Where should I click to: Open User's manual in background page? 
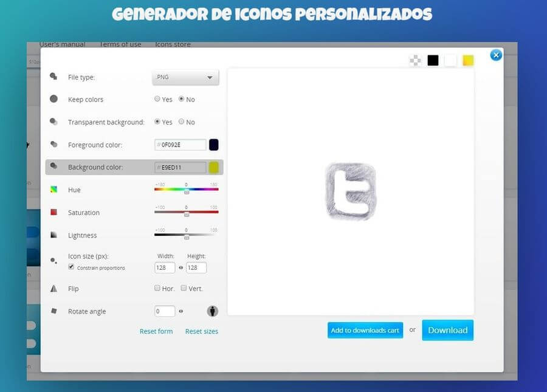click(x=63, y=44)
